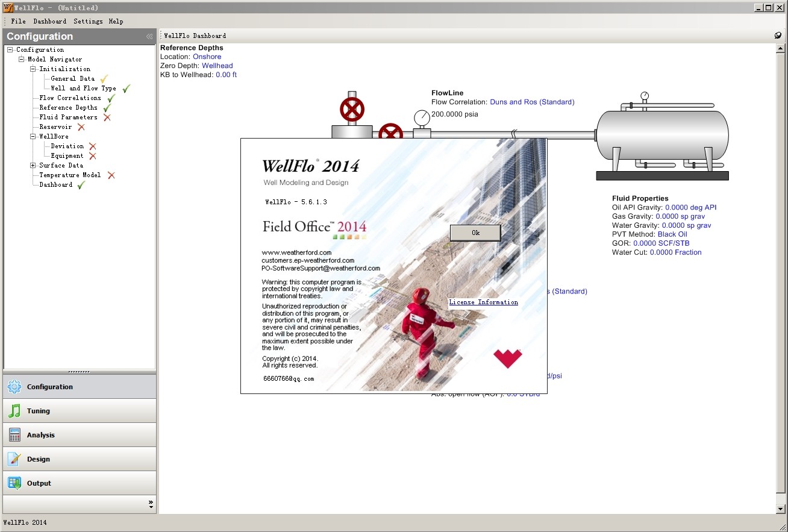The image size is (788, 532).
Task: Click the KB to Wellhead 0.00 ft value
Action: [x=227, y=75]
